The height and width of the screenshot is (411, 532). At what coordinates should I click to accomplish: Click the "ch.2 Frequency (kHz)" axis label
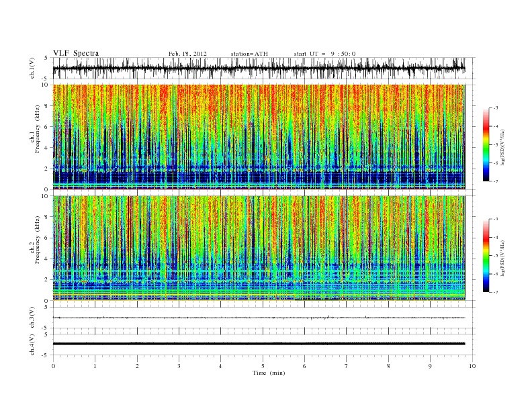[x=35, y=242]
